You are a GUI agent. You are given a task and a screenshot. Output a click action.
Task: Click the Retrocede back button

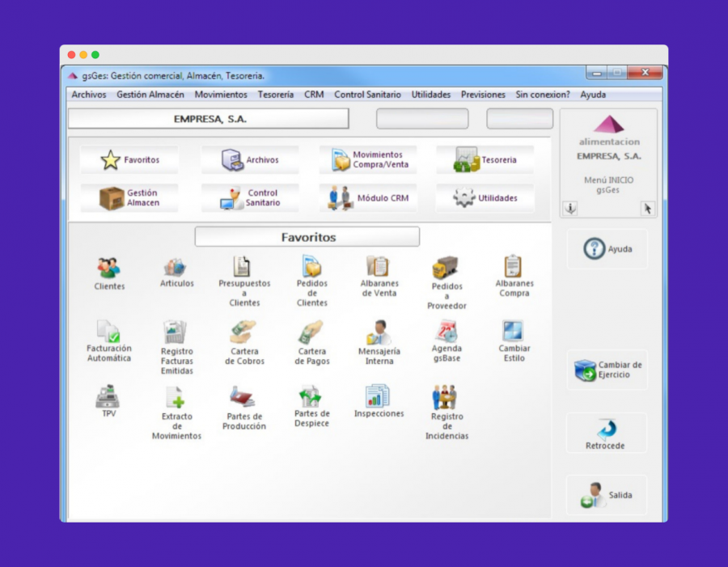[x=607, y=434]
